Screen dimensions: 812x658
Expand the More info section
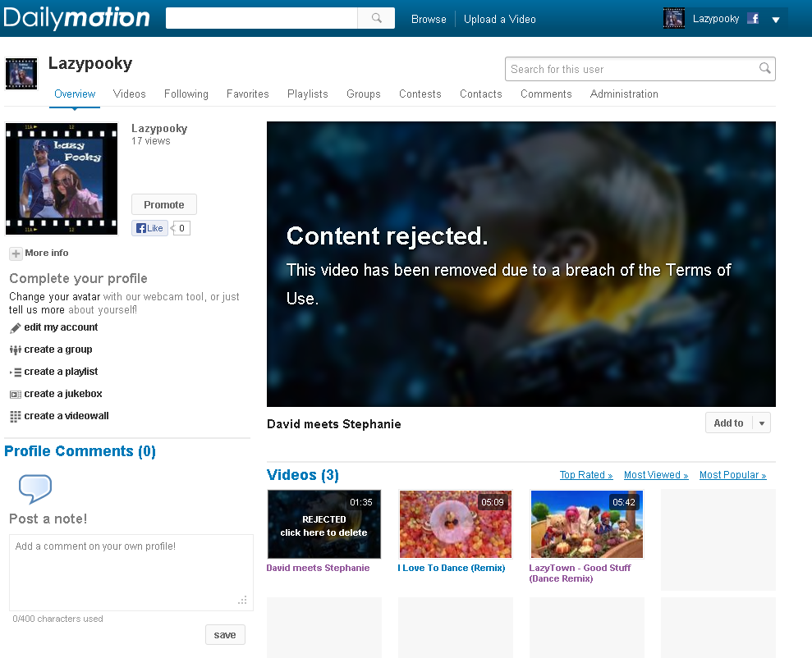(16, 254)
